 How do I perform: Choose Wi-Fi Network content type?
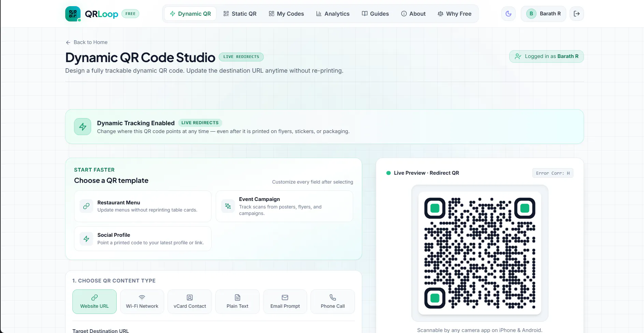click(142, 302)
